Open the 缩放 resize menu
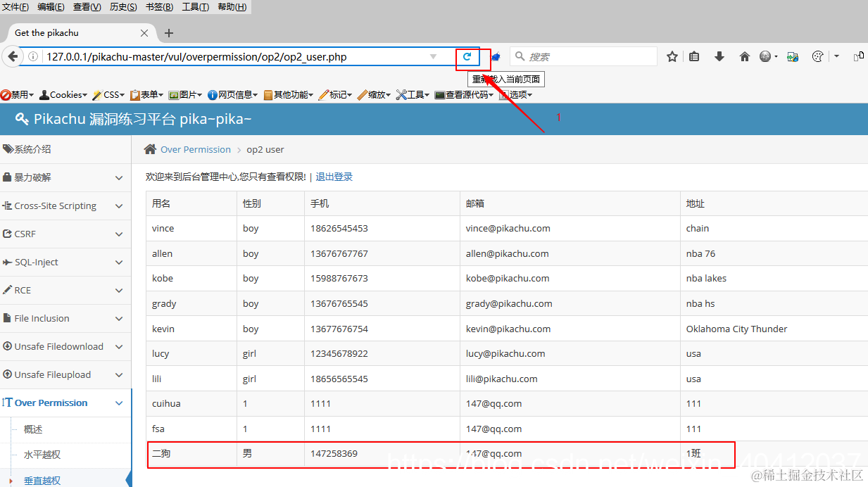The width and height of the screenshot is (868, 487). click(x=374, y=94)
